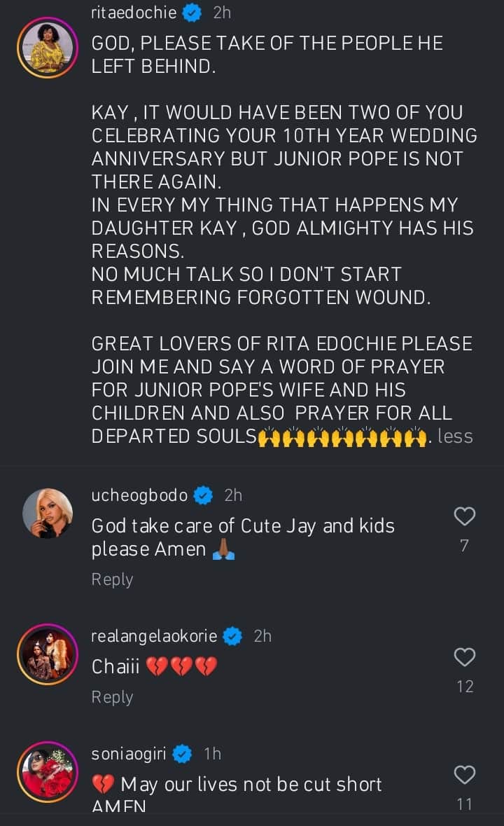Tap the ucheogbodo username

tap(140, 495)
